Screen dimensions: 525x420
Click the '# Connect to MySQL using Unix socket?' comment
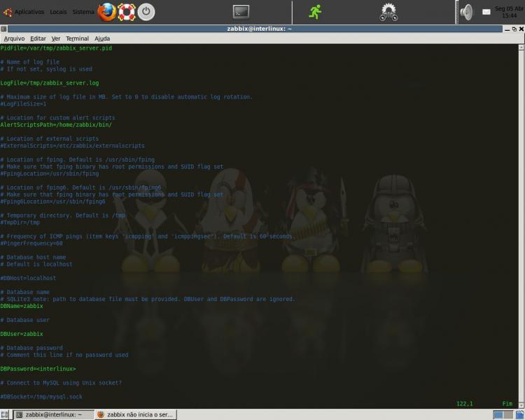point(61,383)
